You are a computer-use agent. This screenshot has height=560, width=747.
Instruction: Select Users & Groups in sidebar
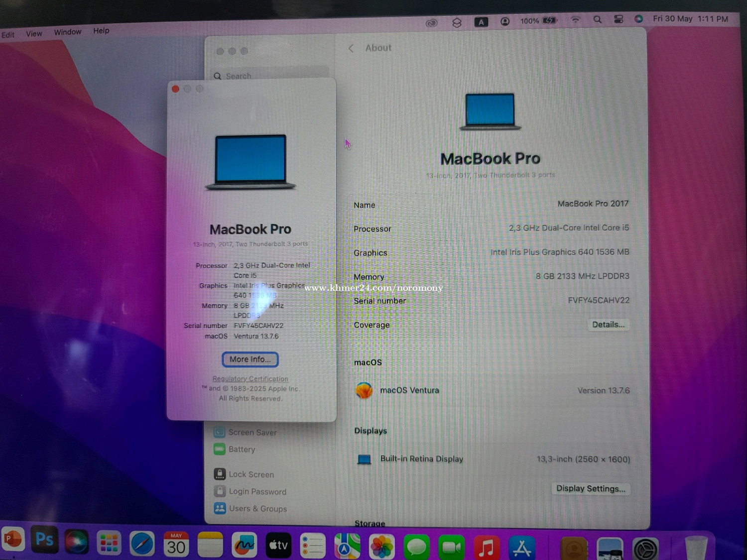pyautogui.click(x=250, y=508)
